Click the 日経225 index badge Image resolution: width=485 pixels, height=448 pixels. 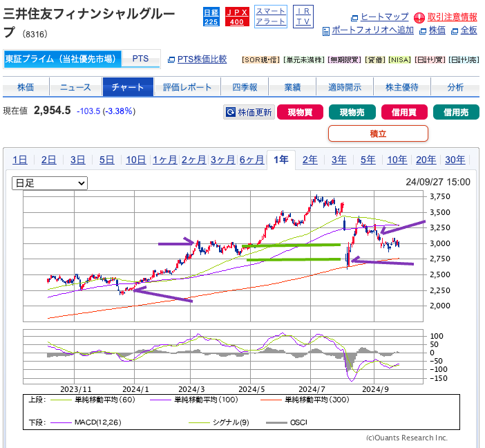point(211,17)
